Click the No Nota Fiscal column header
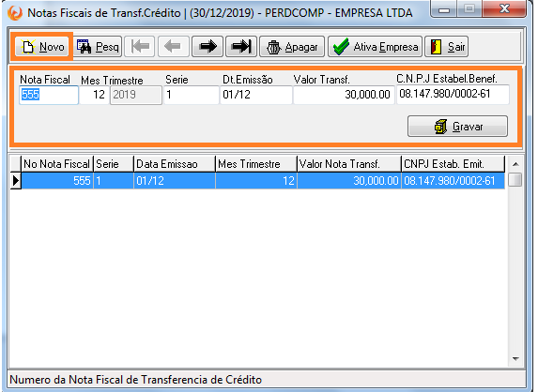538x392 pixels. pos(57,164)
